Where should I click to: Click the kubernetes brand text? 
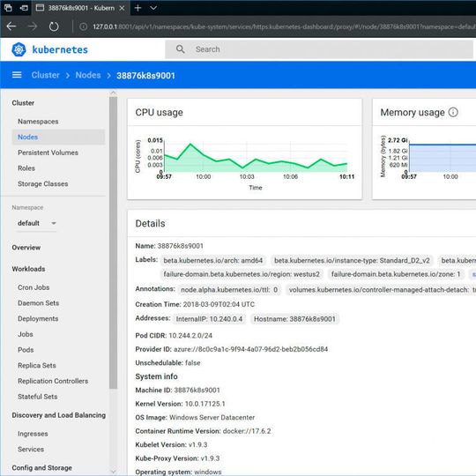60,49
